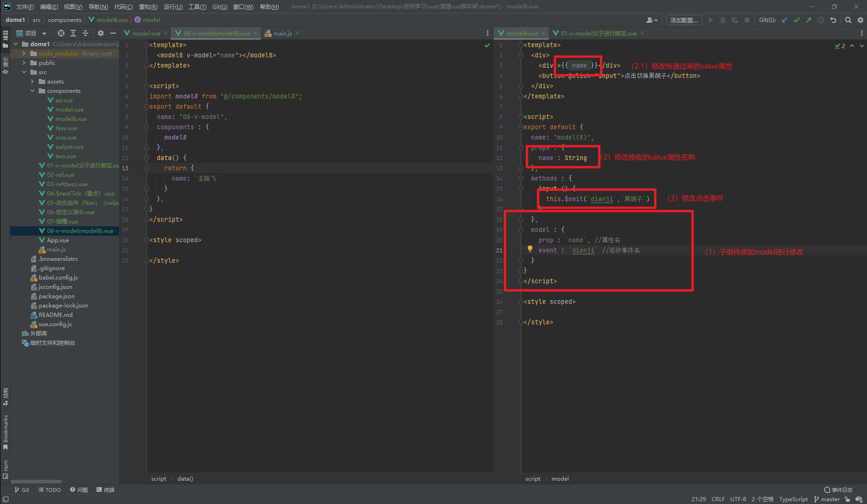
Task: Switch to the main.js editor tab
Action: (x=282, y=33)
